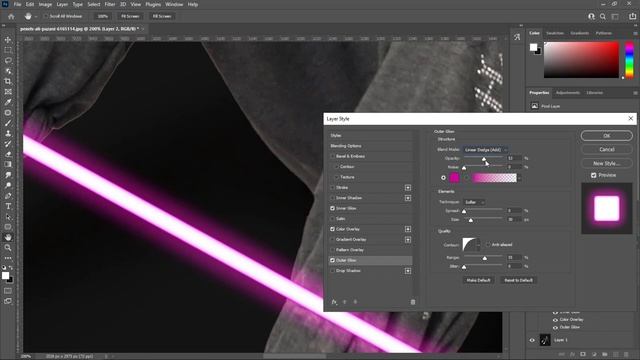The image size is (640, 360).
Task: Select the Eyedropper tool
Action: 8,102
